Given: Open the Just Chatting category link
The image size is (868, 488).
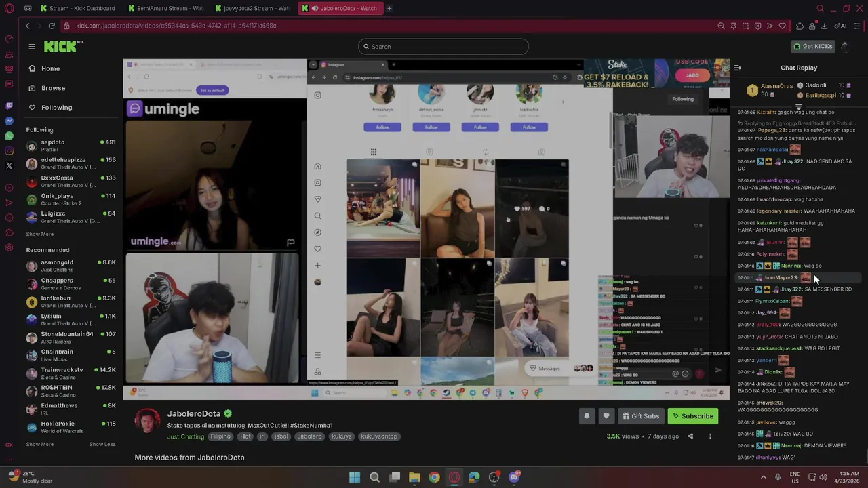Looking at the screenshot, I should [186, 436].
